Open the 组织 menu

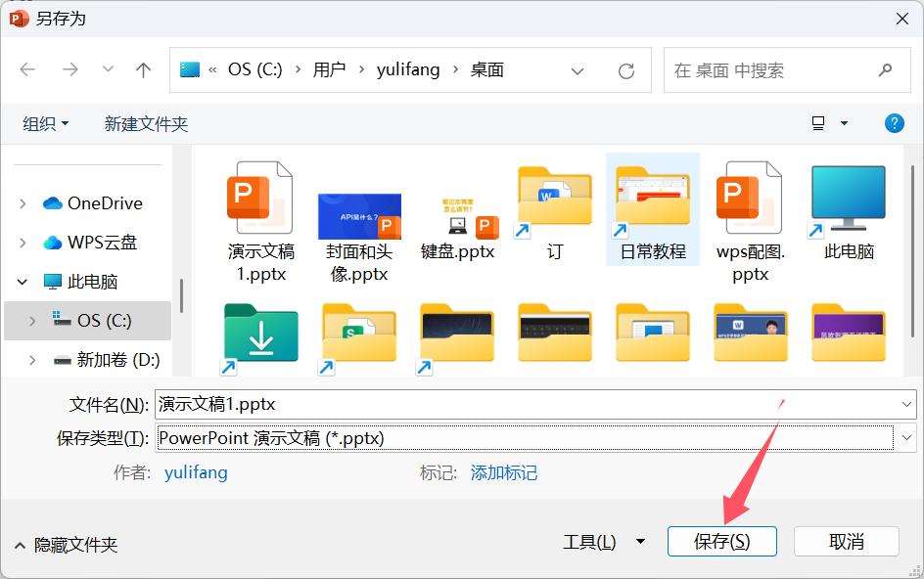point(45,123)
